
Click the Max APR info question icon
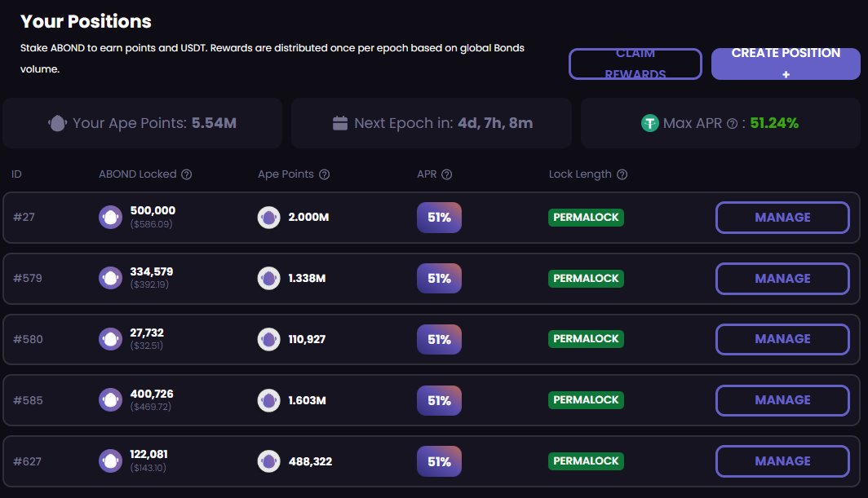pyautogui.click(x=732, y=123)
